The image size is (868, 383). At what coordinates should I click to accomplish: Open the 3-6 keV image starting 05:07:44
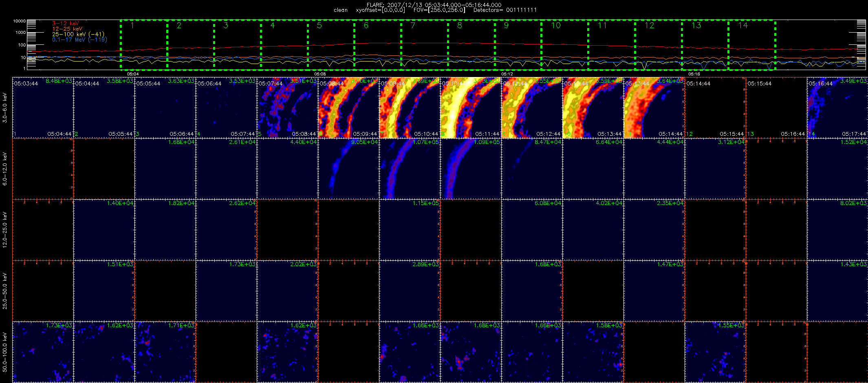click(x=287, y=108)
